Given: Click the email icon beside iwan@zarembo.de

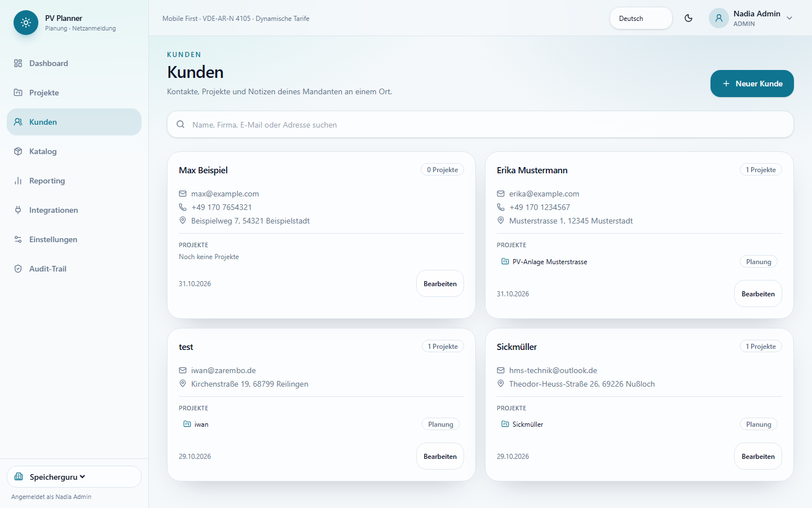Looking at the screenshot, I should click(x=183, y=370).
